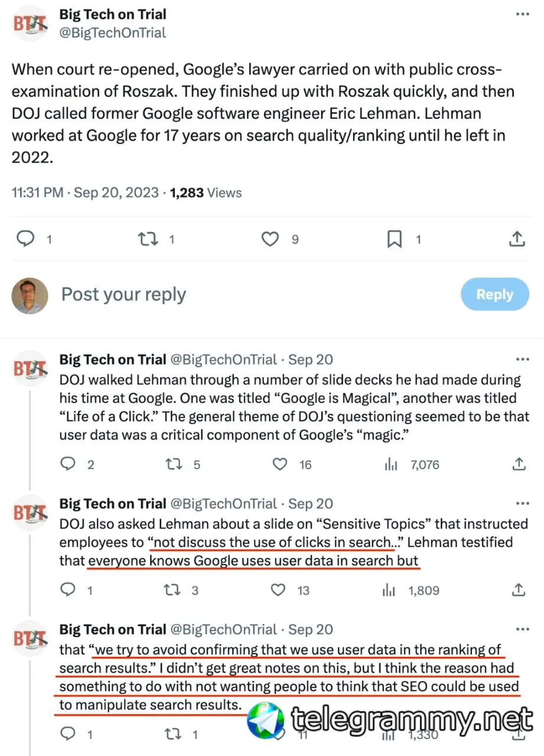Open more options for the main post
The height and width of the screenshot is (756, 544).
(x=523, y=14)
